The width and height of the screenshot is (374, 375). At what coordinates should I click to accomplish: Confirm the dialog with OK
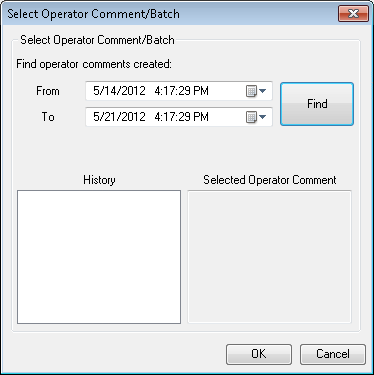(259, 354)
